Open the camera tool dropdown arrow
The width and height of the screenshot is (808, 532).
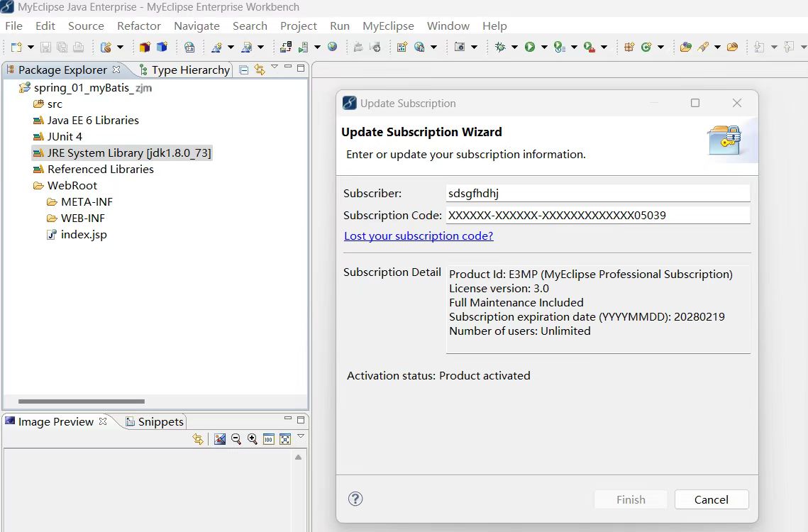click(474, 48)
